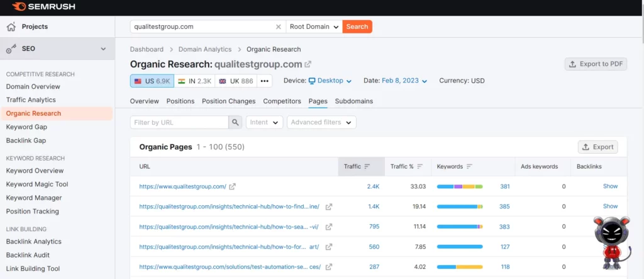644x279 pixels.
Task: Click the Organic Pages Export button
Action: pos(598,147)
